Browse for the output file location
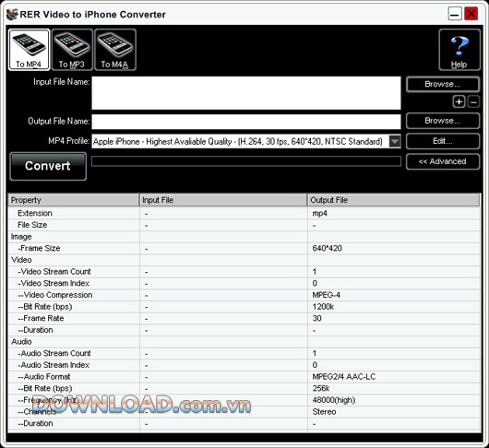 pyautogui.click(x=443, y=121)
